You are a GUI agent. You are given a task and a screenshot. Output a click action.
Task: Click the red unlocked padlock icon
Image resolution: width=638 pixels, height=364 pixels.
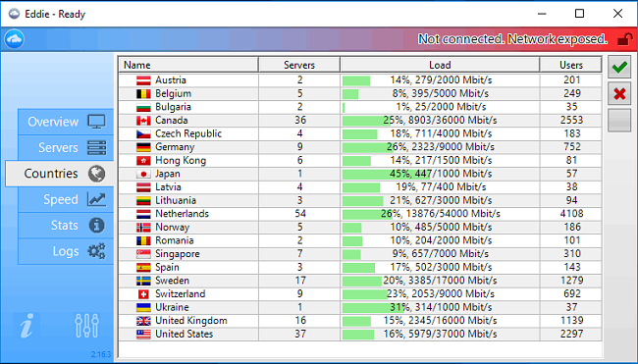point(624,39)
